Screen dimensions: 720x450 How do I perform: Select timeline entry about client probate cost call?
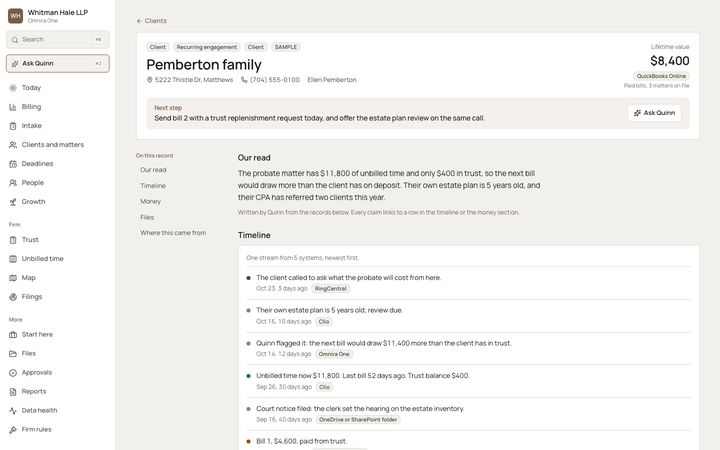[468, 283]
